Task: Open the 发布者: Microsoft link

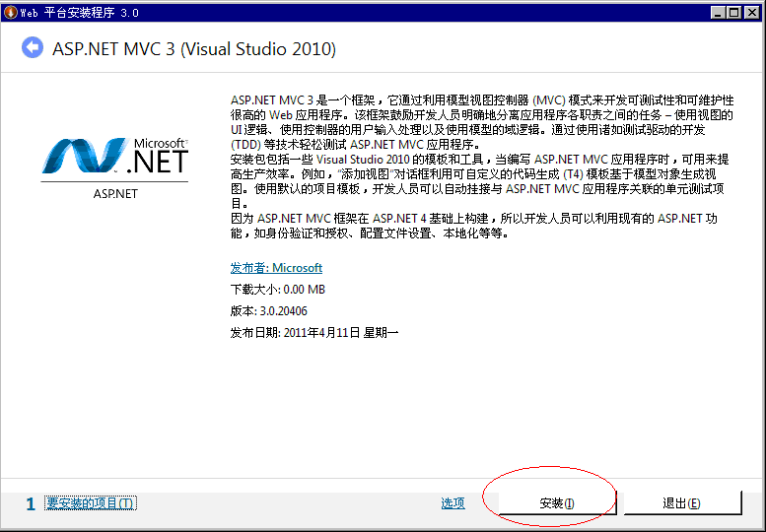Action: [x=276, y=267]
